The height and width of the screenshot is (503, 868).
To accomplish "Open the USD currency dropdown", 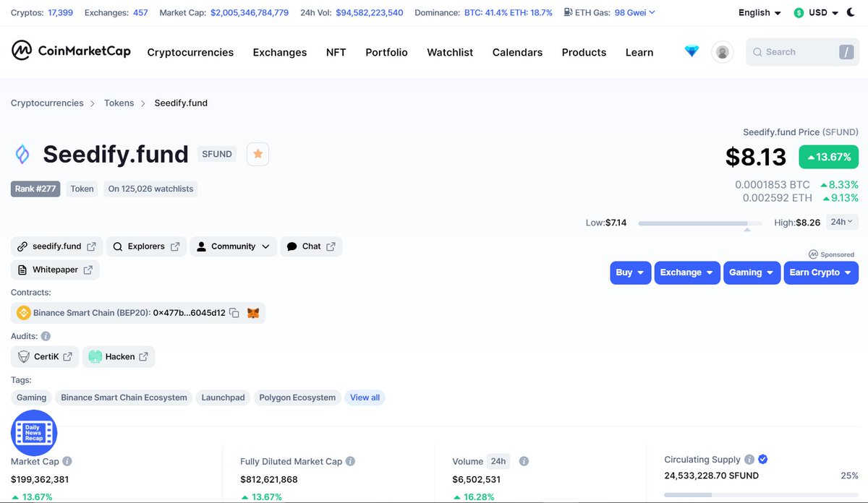I will 823,12.
